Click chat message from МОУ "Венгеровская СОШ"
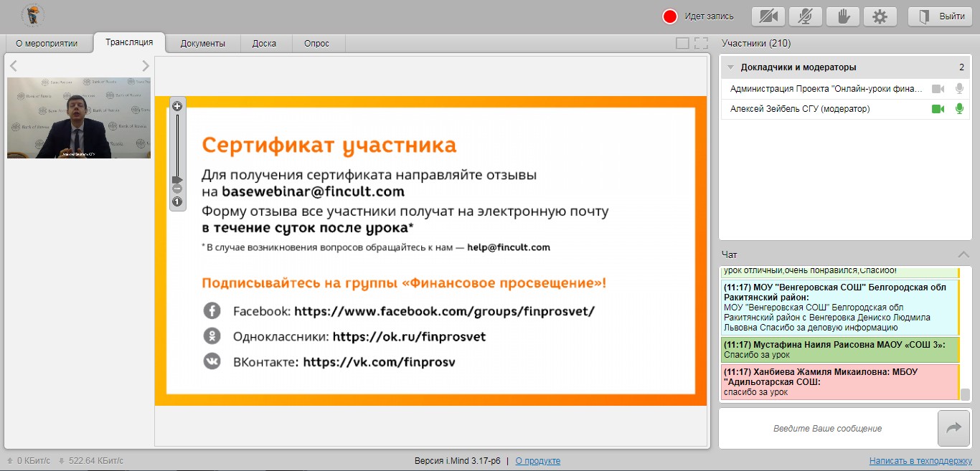 point(839,307)
